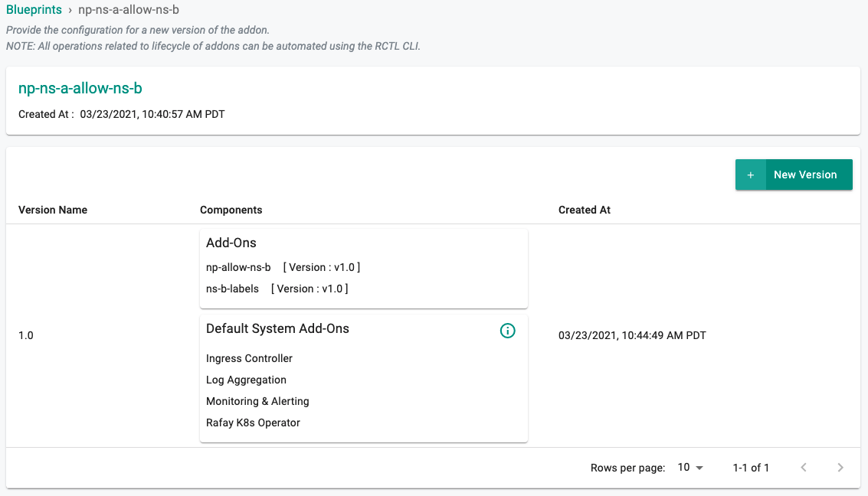Select the version 1.0 row entry

pyautogui.click(x=26, y=335)
